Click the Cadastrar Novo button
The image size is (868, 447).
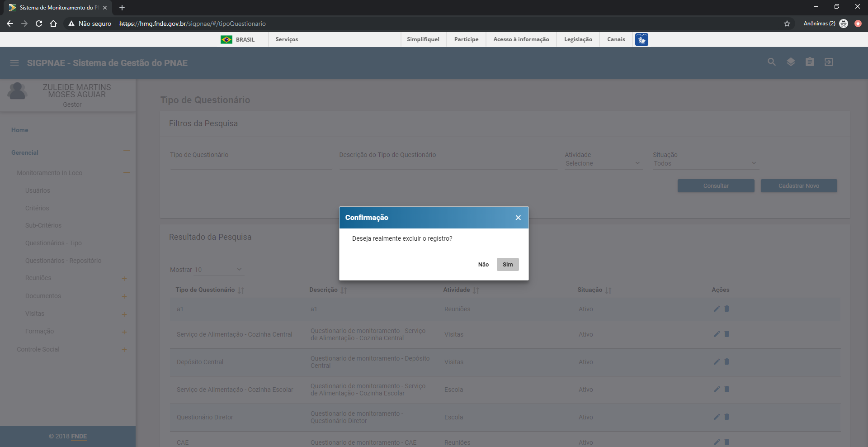(x=799, y=186)
